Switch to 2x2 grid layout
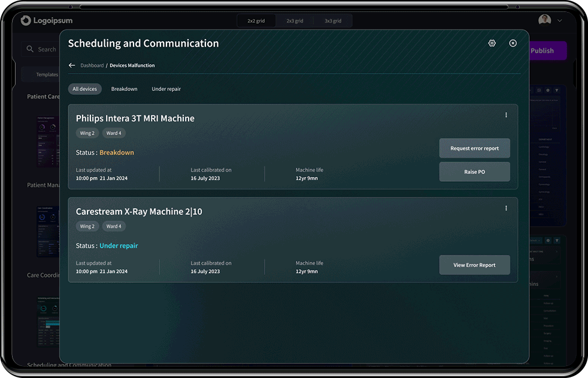The width and height of the screenshot is (588, 378). pos(256,21)
